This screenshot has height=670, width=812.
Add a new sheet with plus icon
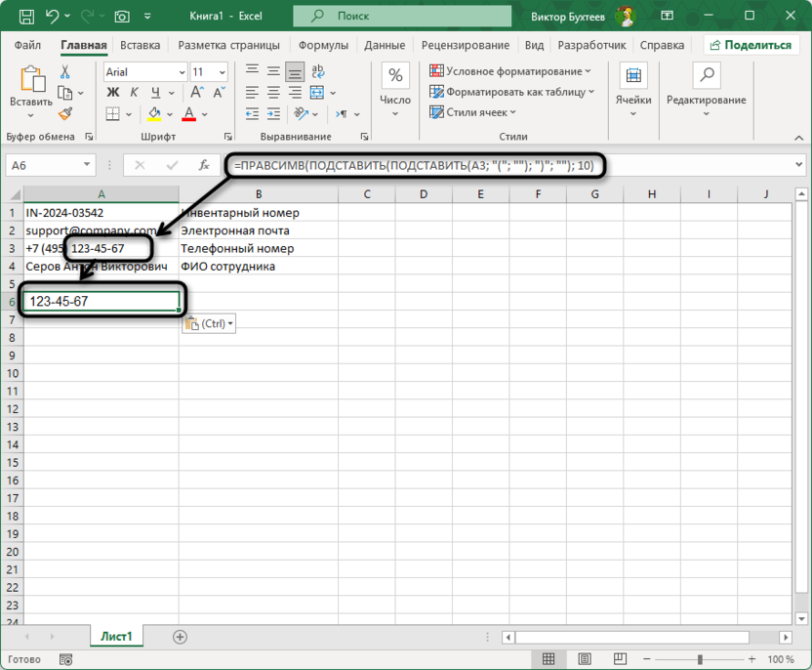[x=180, y=636]
